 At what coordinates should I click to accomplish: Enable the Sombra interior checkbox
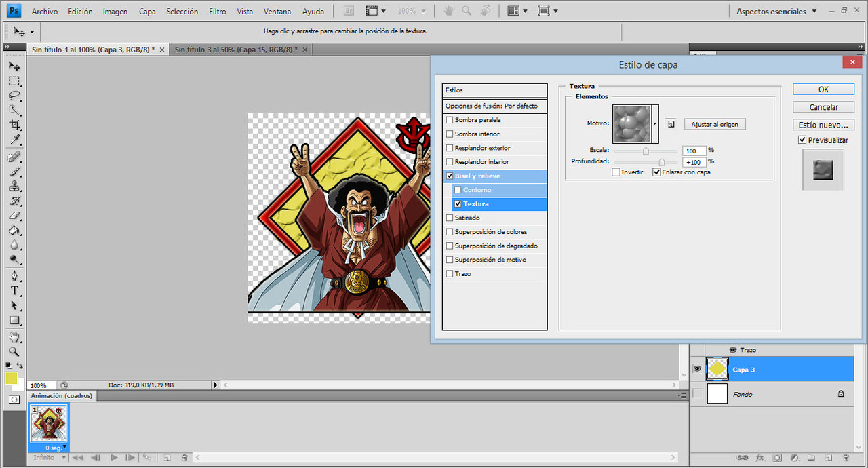(x=450, y=134)
